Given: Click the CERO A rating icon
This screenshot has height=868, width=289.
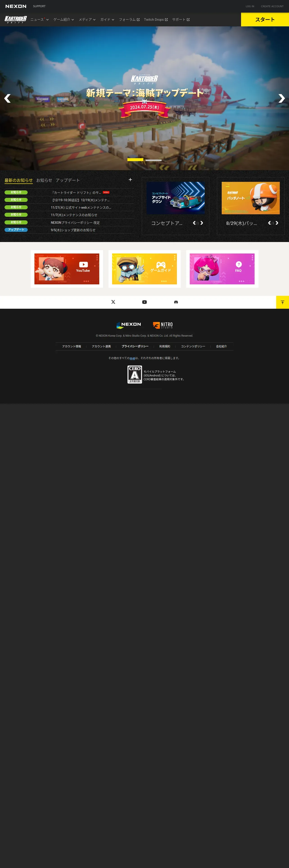Looking at the screenshot, I should tap(135, 374).
